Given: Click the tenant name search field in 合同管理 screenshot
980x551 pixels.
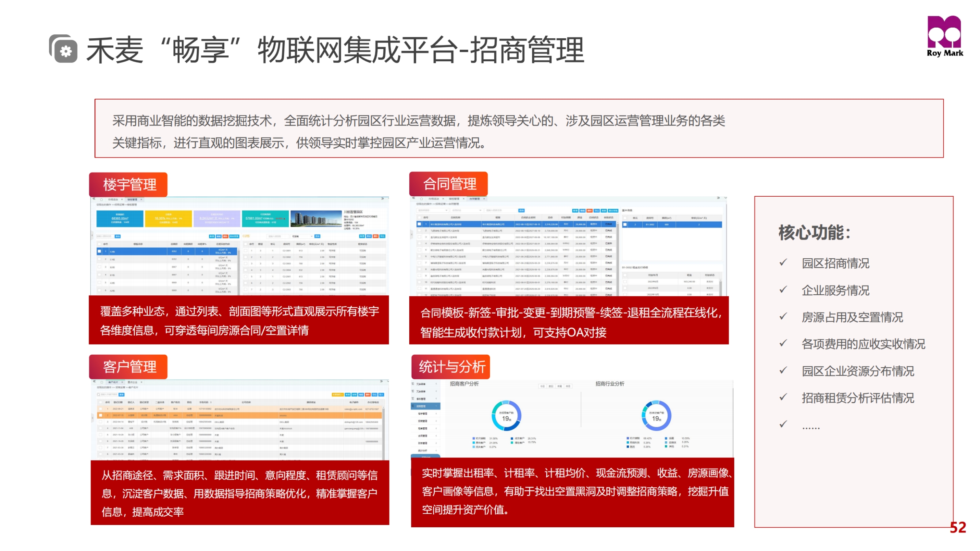Looking at the screenshot, I should tap(501, 211).
